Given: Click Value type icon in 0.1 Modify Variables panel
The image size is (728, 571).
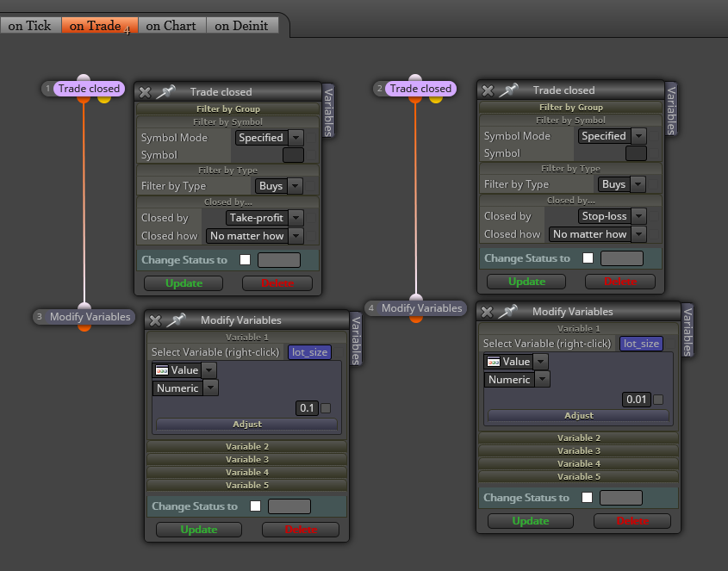Looking at the screenshot, I should [x=162, y=370].
